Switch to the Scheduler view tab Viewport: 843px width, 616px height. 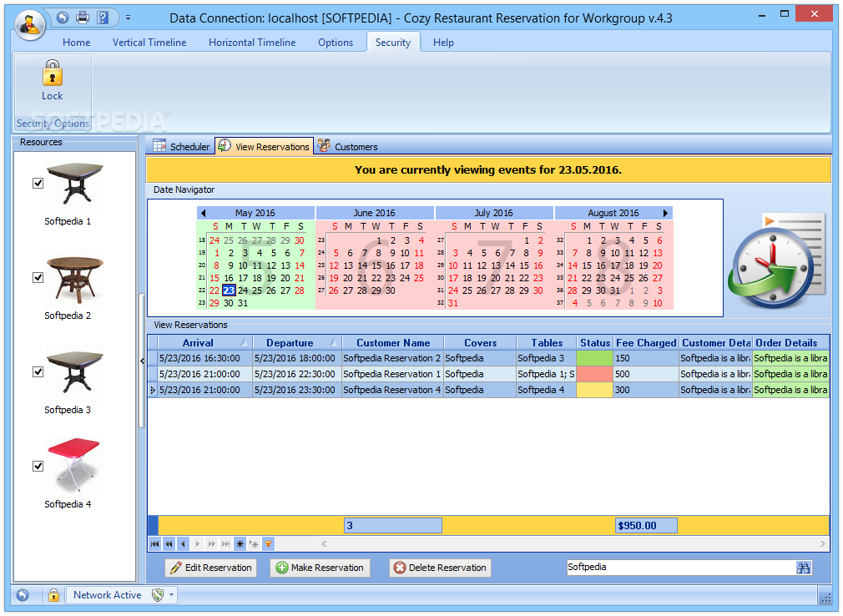click(x=181, y=146)
